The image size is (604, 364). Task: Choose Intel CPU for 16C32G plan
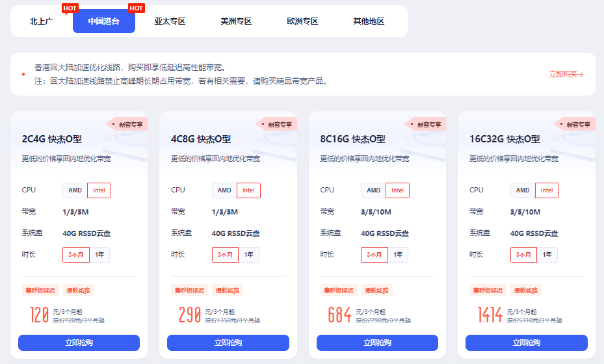click(x=547, y=190)
